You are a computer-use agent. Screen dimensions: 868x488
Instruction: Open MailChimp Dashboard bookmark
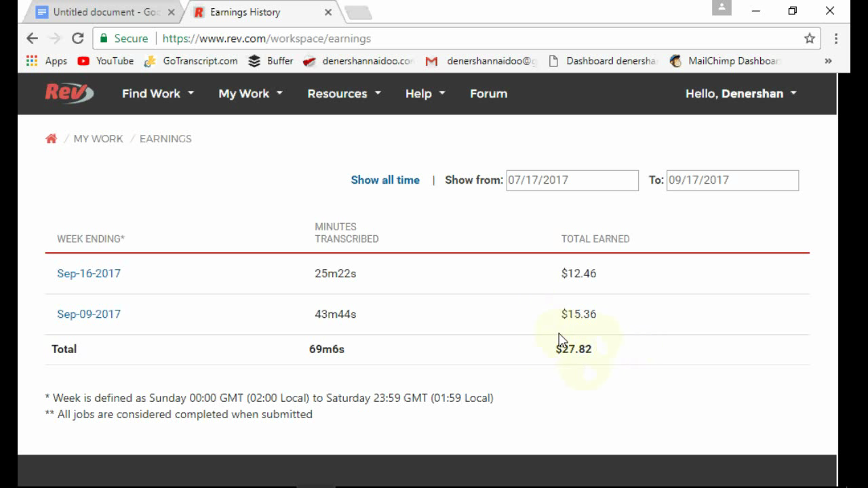pyautogui.click(x=724, y=61)
